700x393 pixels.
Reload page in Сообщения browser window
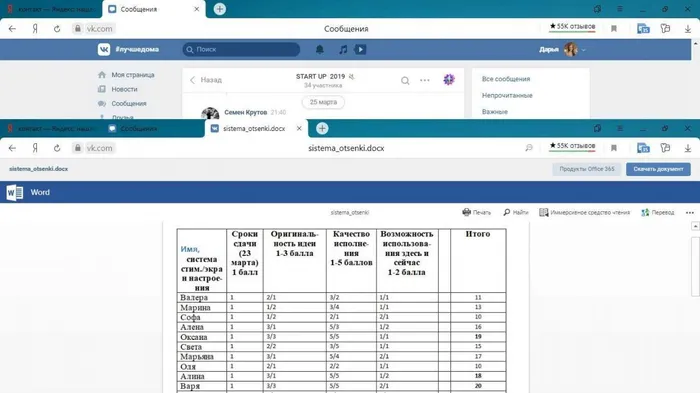57,29
